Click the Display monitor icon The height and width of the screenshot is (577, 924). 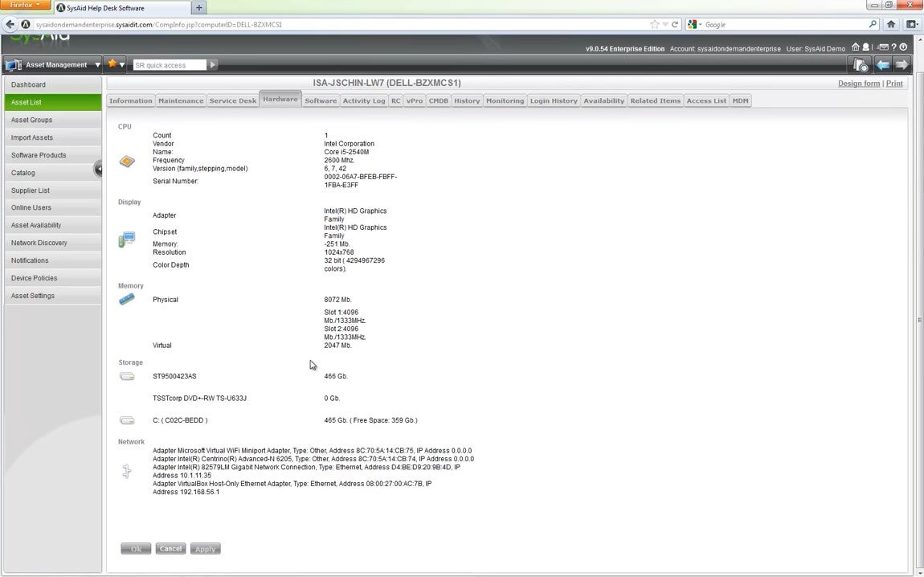pyautogui.click(x=127, y=239)
